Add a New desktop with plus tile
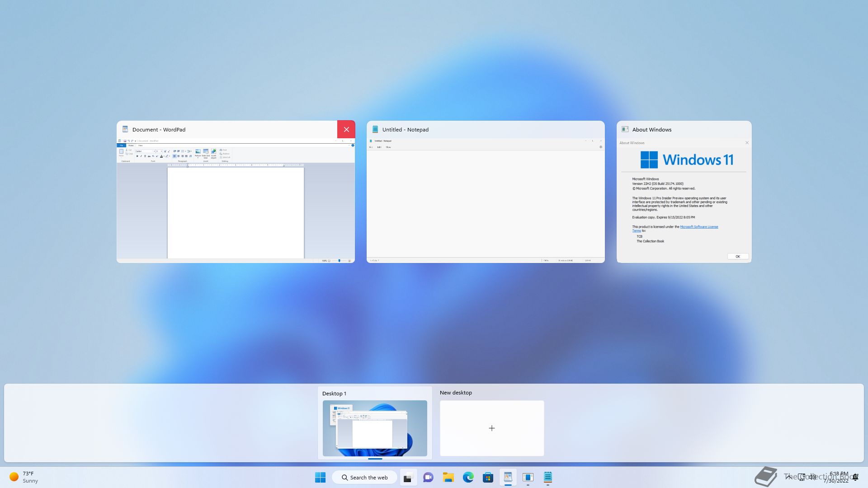The image size is (868, 488). [492, 428]
